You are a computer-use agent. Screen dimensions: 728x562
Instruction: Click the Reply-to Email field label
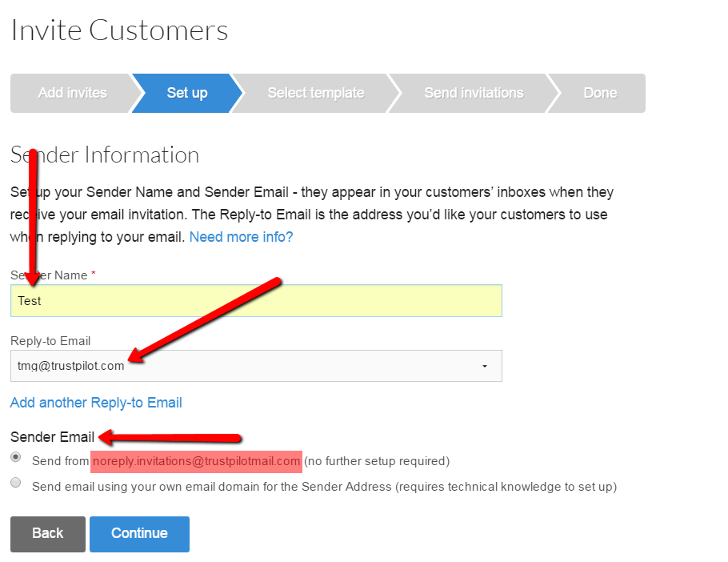(x=50, y=341)
